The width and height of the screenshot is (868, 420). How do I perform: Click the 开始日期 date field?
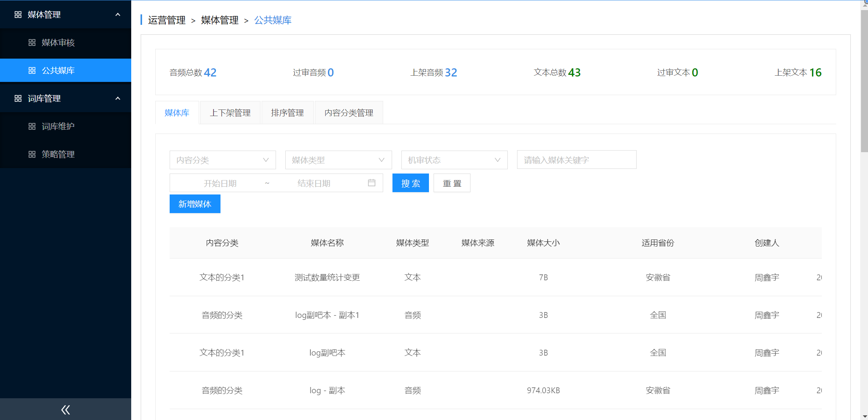point(220,183)
